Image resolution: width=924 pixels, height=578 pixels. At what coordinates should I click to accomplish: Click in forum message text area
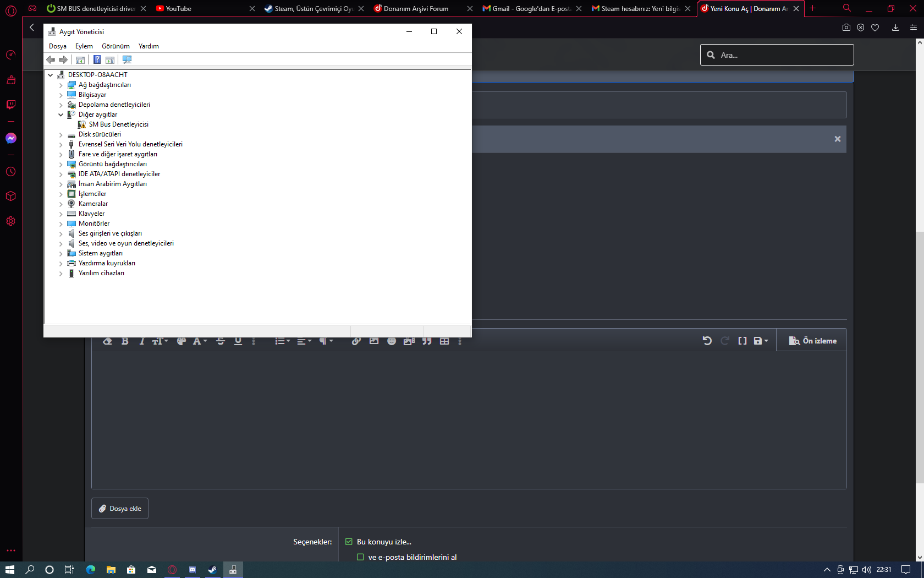(469, 421)
